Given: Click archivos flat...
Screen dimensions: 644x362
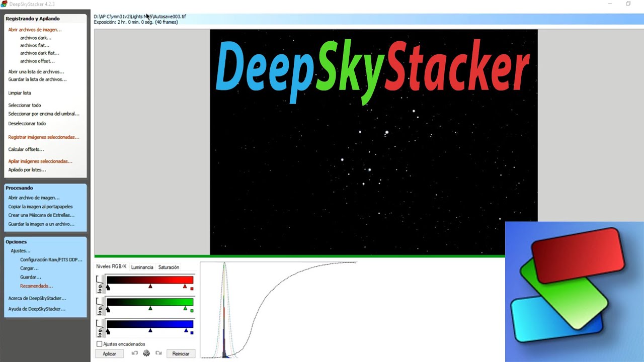Looking at the screenshot, I should coord(35,45).
